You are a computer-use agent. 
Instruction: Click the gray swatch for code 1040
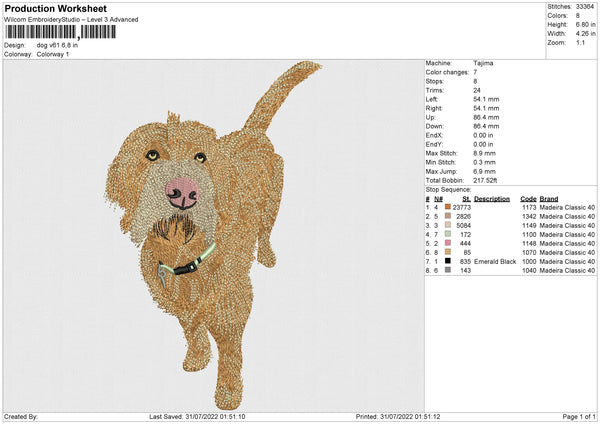pyautogui.click(x=448, y=270)
